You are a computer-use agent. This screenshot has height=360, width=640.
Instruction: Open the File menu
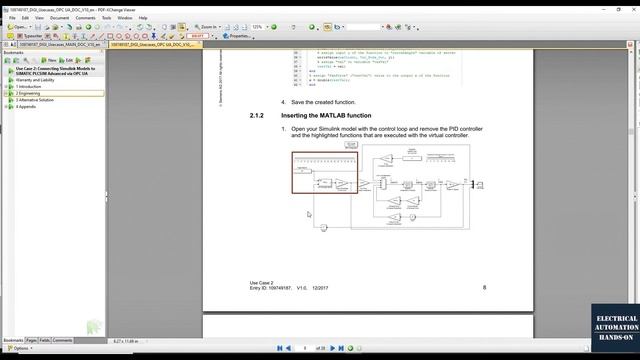(x=12, y=18)
